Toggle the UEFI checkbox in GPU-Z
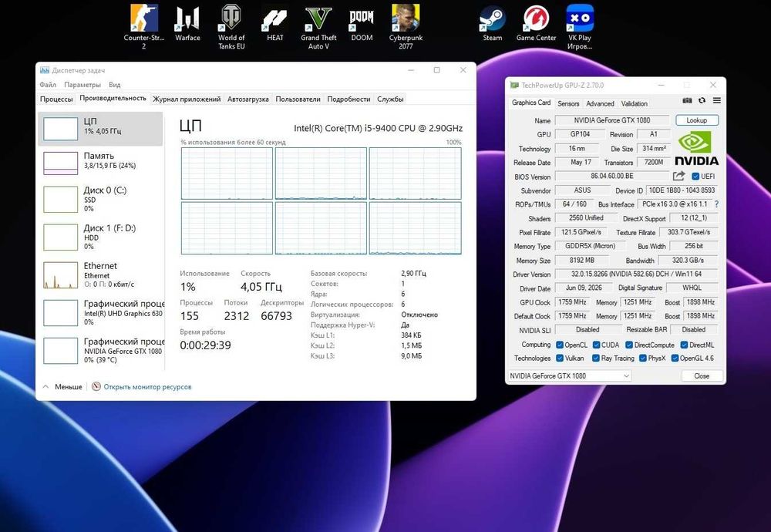771x532 pixels. (695, 176)
